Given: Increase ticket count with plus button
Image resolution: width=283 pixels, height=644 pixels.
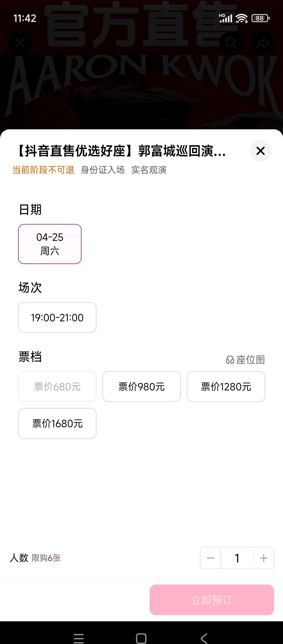Looking at the screenshot, I should tap(264, 558).
